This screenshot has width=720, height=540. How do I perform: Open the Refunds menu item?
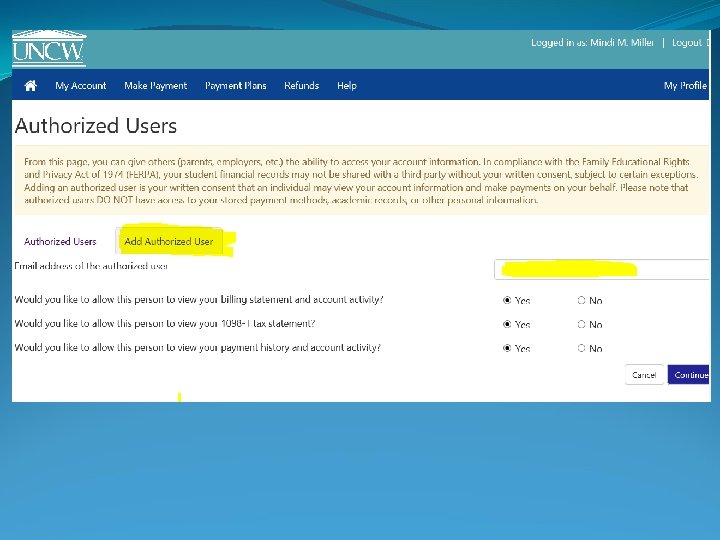point(301,85)
